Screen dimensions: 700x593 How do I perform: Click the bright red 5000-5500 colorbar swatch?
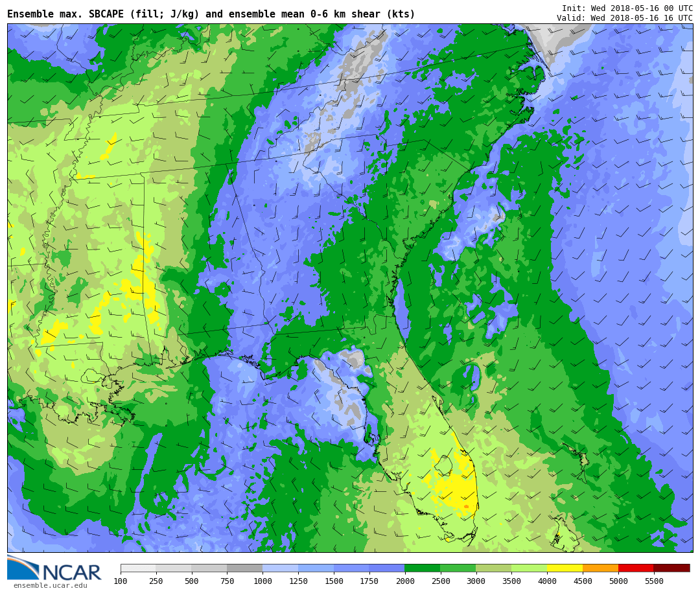coord(636,568)
